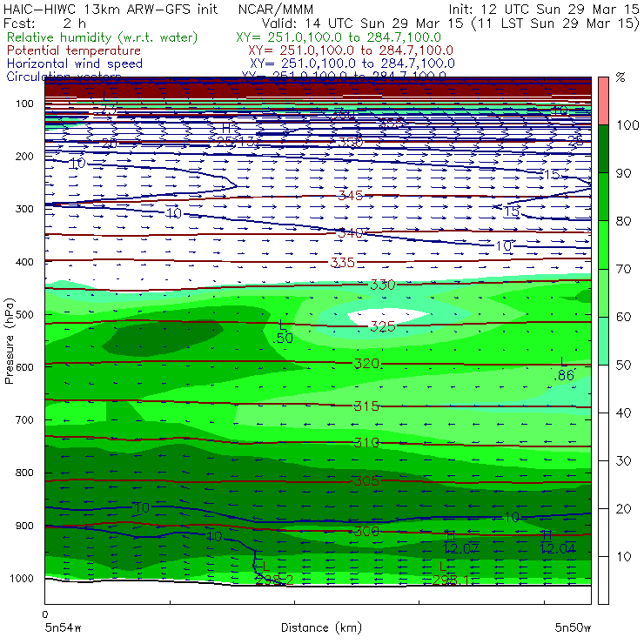The width and height of the screenshot is (644, 644).
Task: Click the '335' potential temperature contour label
Action: [343, 262]
